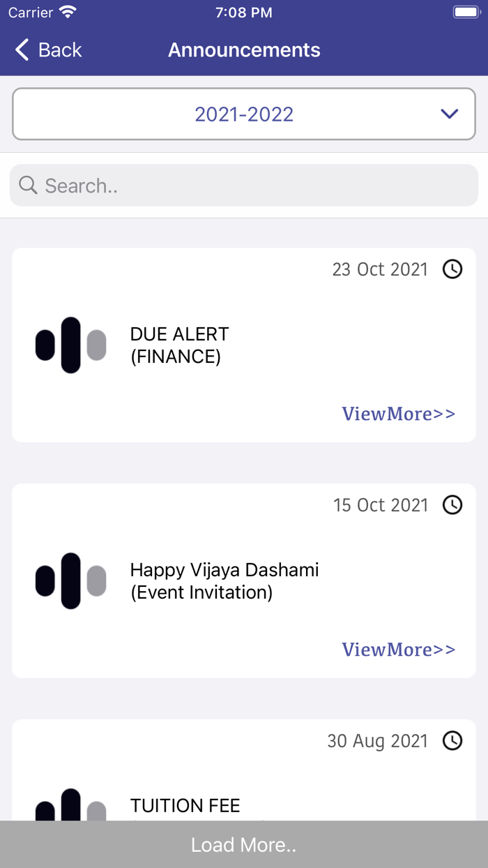The width and height of the screenshot is (488, 868).
Task: Click the clock icon beside 30 Aug 2021
Action: click(452, 741)
